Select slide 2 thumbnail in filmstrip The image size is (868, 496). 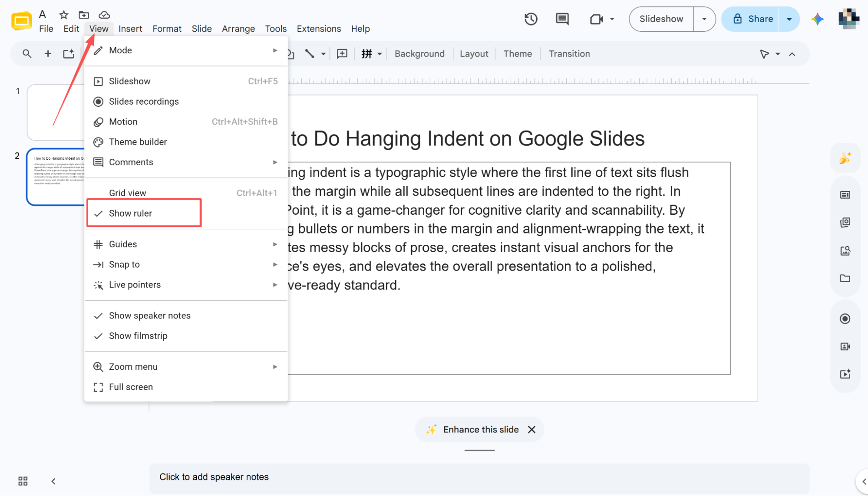(56, 177)
